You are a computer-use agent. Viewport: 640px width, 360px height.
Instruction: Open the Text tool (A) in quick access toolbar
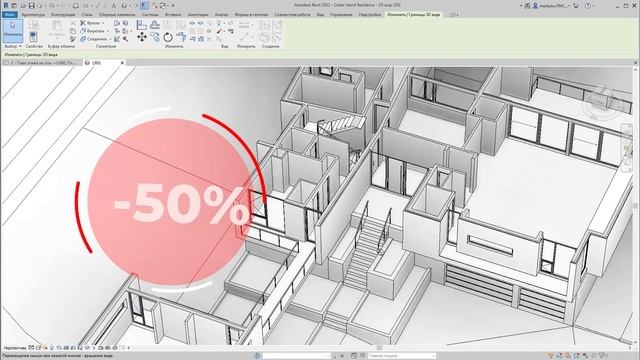114,6
